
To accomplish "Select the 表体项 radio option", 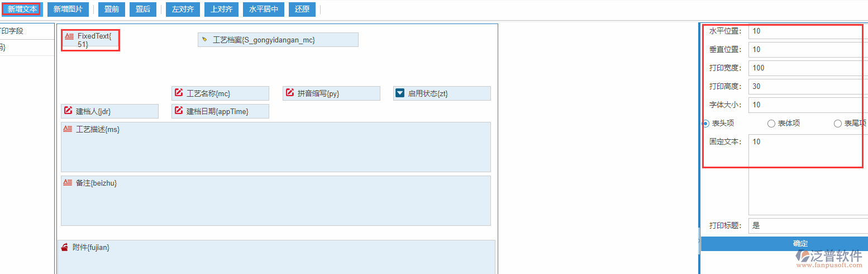I will 771,123.
